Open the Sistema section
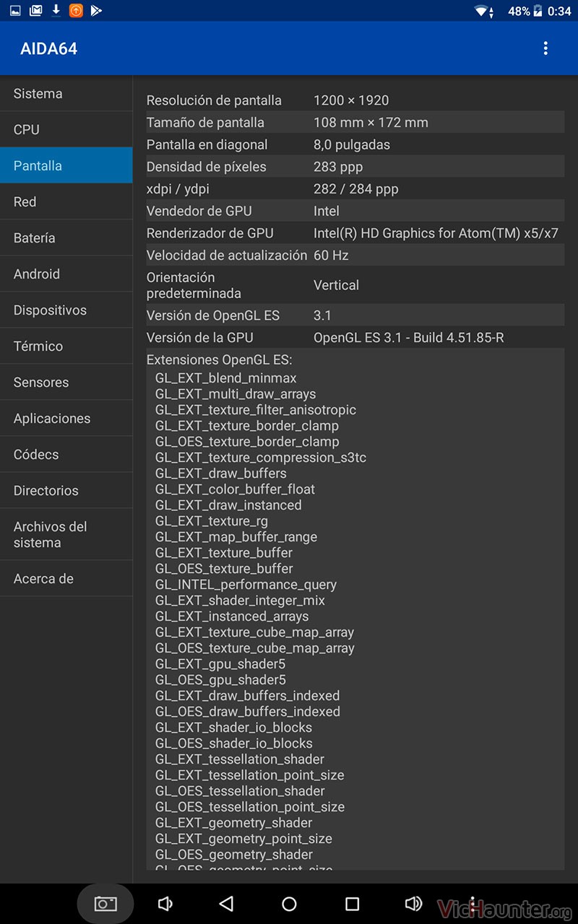This screenshot has width=578, height=924. (66, 93)
